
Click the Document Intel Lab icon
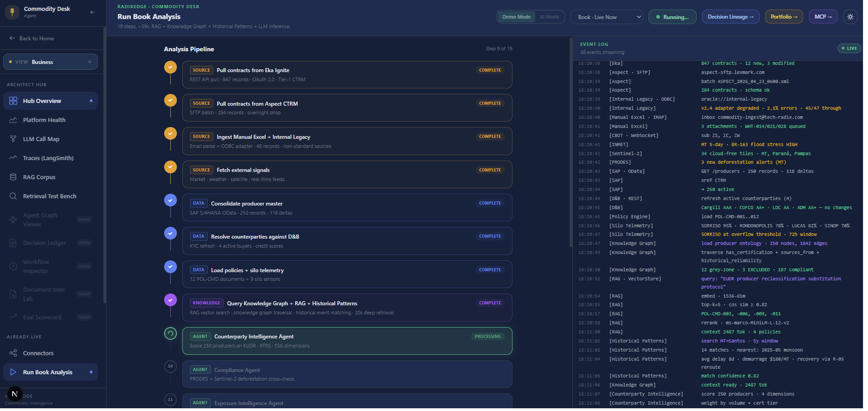(13, 294)
